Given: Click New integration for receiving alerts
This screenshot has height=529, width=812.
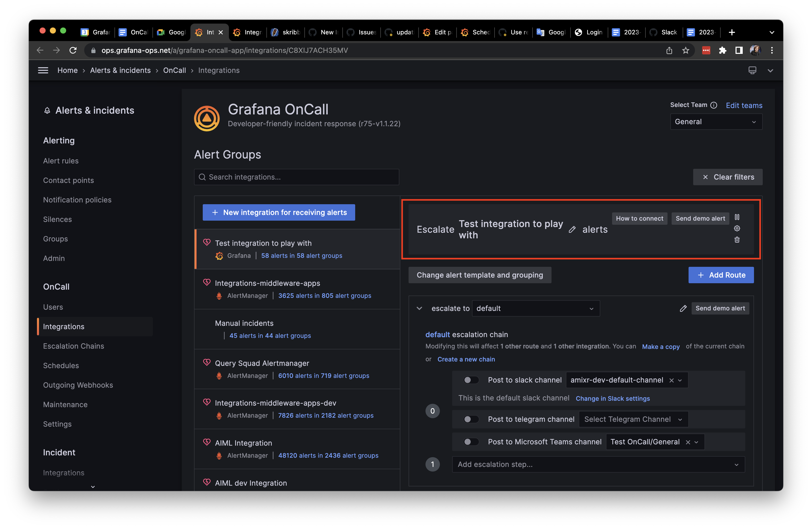Looking at the screenshot, I should tap(279, 212).
